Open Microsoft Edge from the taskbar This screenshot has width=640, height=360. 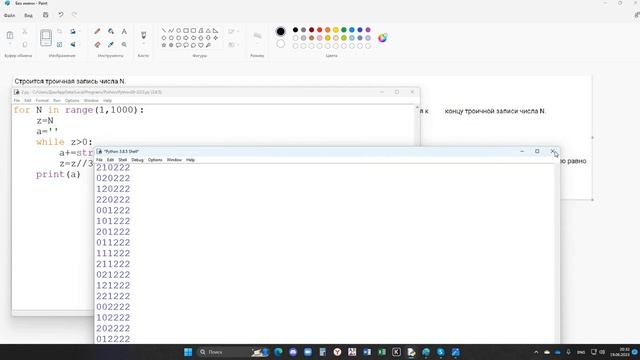278,352
